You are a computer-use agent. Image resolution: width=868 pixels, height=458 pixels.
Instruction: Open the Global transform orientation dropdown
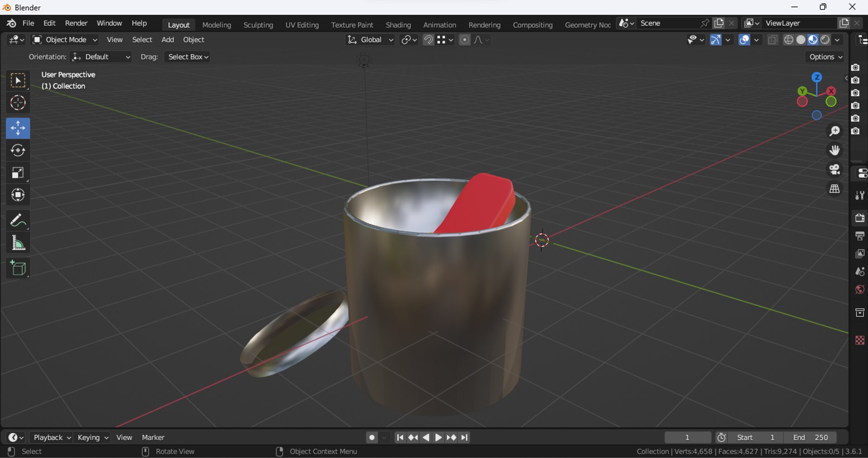click(x=370, y=40)
